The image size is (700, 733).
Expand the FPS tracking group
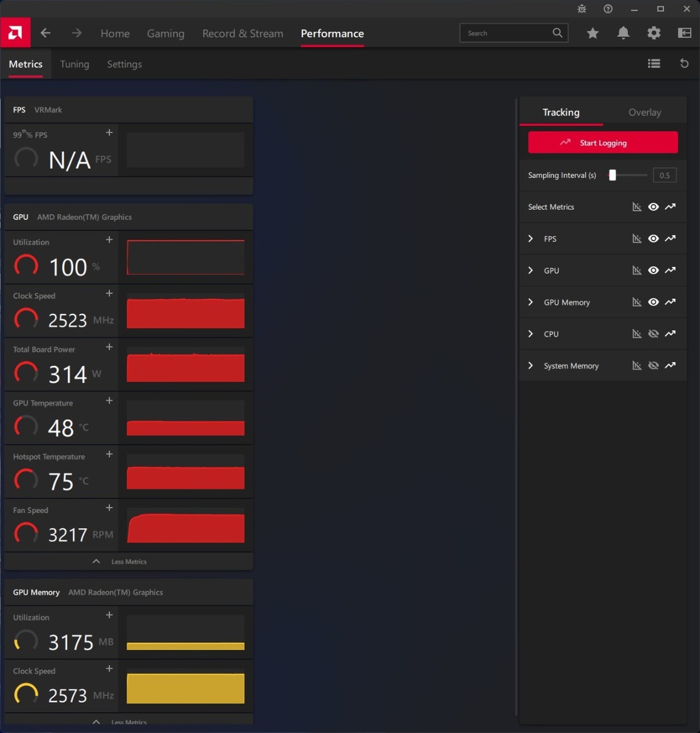click(x=530, y=239)
